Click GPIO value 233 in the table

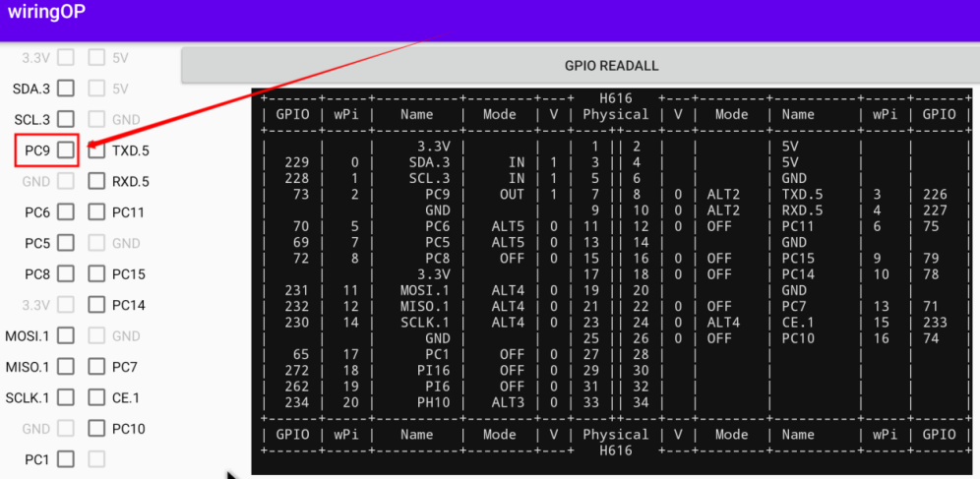(935, 323)
